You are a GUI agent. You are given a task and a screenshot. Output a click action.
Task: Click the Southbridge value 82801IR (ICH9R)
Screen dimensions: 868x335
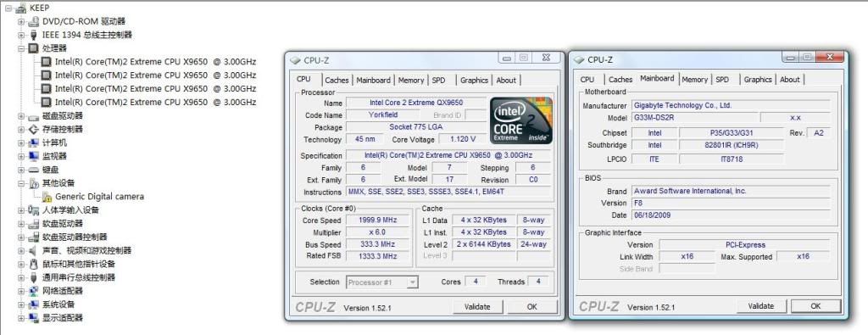point(732,145)
